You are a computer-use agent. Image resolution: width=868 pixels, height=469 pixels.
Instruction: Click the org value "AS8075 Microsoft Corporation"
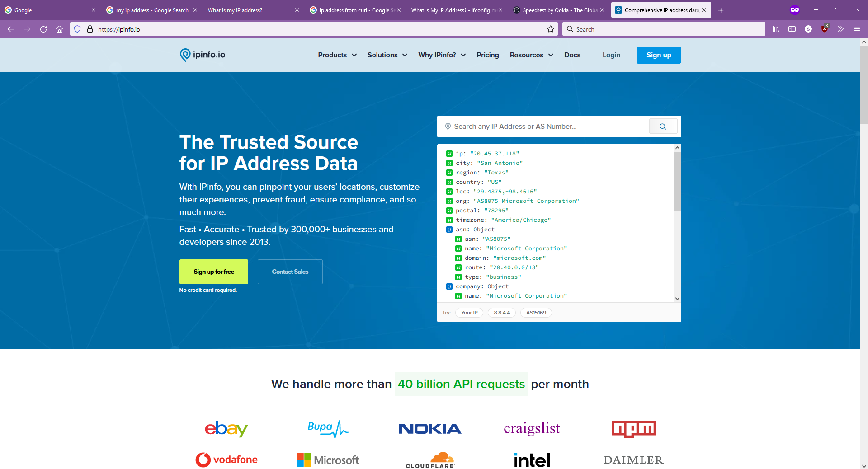pos(526,201)
